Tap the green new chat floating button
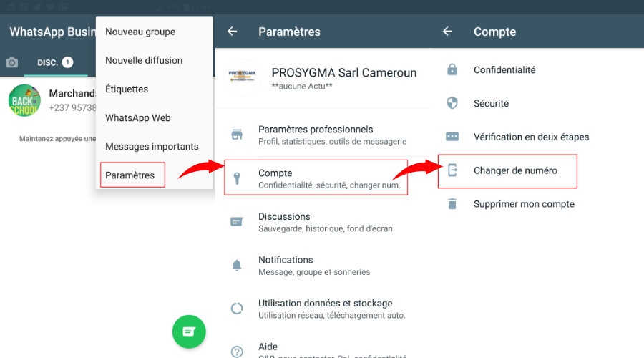Screen dimensions: 644x358 tap(189, 332)
